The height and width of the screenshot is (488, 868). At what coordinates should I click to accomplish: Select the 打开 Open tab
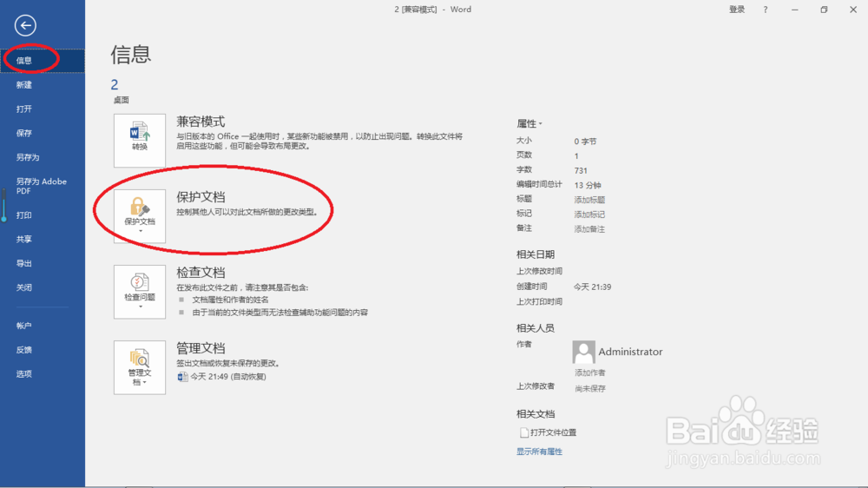(43, 109)
